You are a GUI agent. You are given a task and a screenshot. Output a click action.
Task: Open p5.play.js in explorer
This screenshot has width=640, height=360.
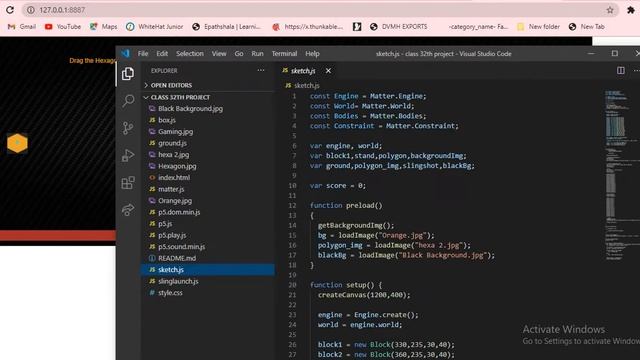coord(208,235)
